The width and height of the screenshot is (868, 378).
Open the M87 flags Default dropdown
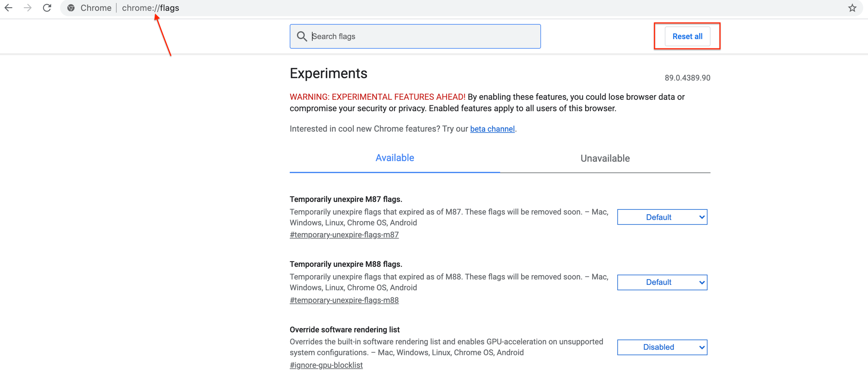point(662,217)
